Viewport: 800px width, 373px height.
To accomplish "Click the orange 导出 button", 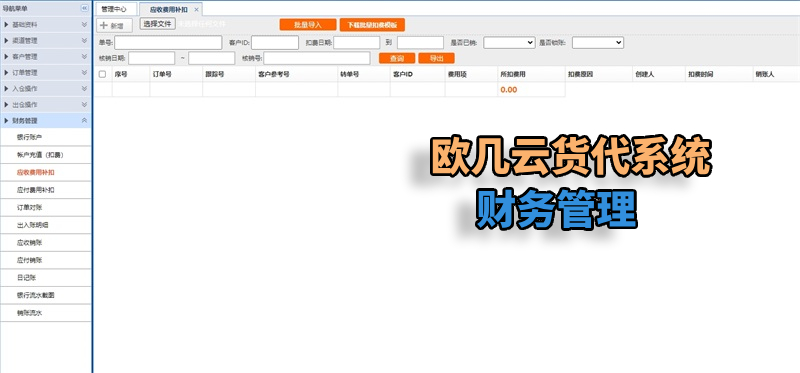I will pyautogui.click(x=436, y=58).
